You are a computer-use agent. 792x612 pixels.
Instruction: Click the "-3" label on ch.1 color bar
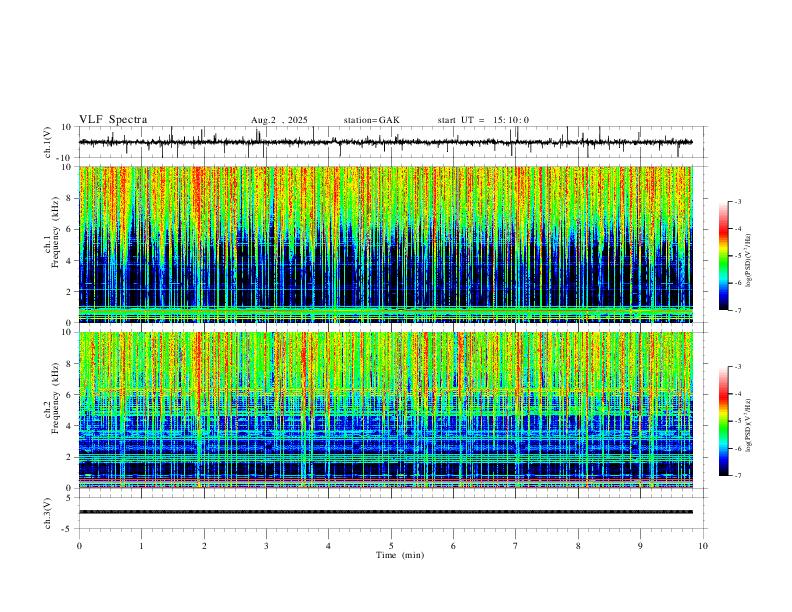click(738, 201)
